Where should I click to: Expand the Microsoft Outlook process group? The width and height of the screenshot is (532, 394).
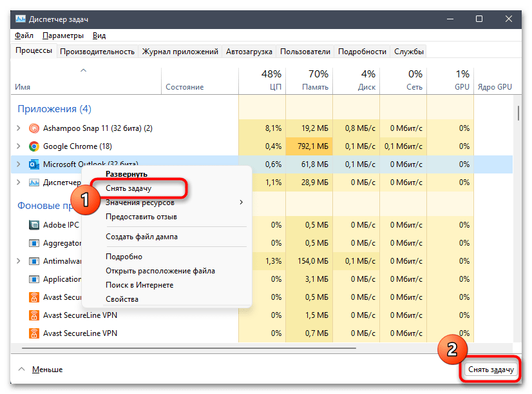pos(19,164)
